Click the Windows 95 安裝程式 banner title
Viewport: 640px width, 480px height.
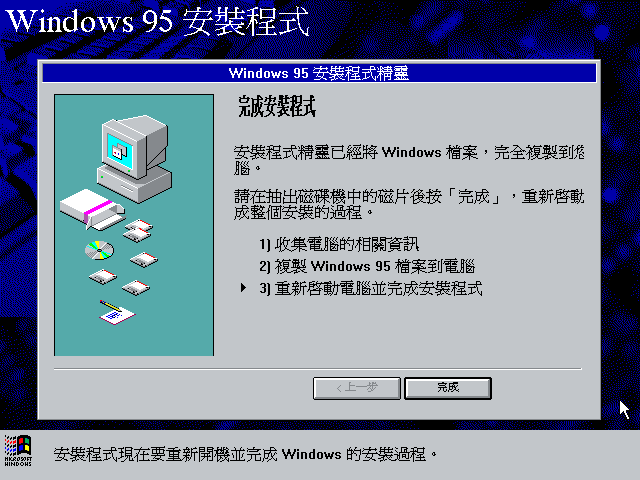click(x=158, y=21)
